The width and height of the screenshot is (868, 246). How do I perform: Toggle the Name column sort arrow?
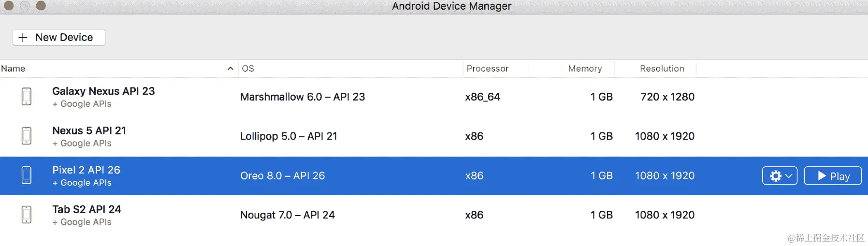tap(231, 69)
